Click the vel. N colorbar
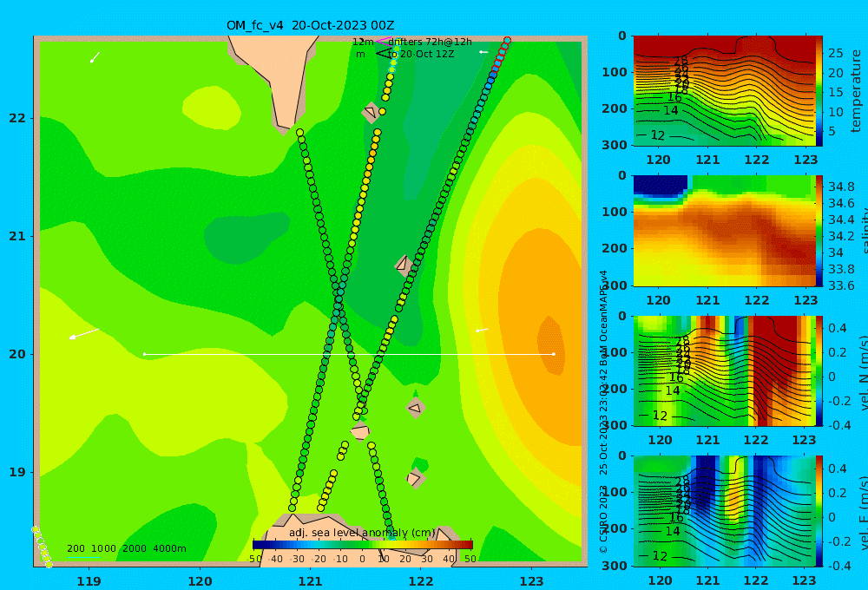Image resolution: width=868 pixels, height=590 pixels. point(819,370)
